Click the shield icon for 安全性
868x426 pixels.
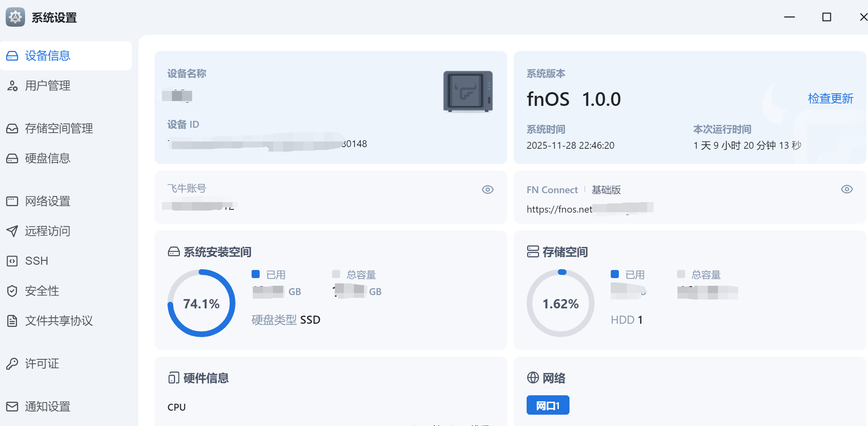pyautogui.click(x=12, y=291)
